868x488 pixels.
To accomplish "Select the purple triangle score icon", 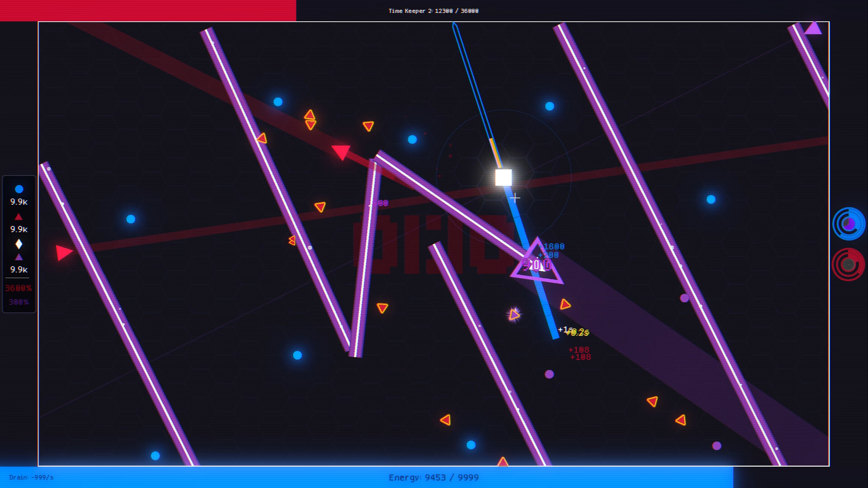I will (19, 258).
